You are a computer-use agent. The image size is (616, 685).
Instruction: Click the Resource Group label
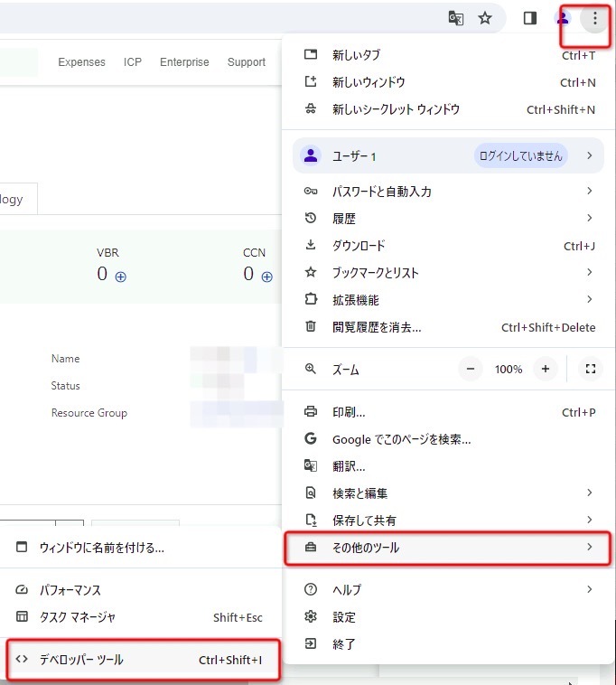(x=89, y=413)
